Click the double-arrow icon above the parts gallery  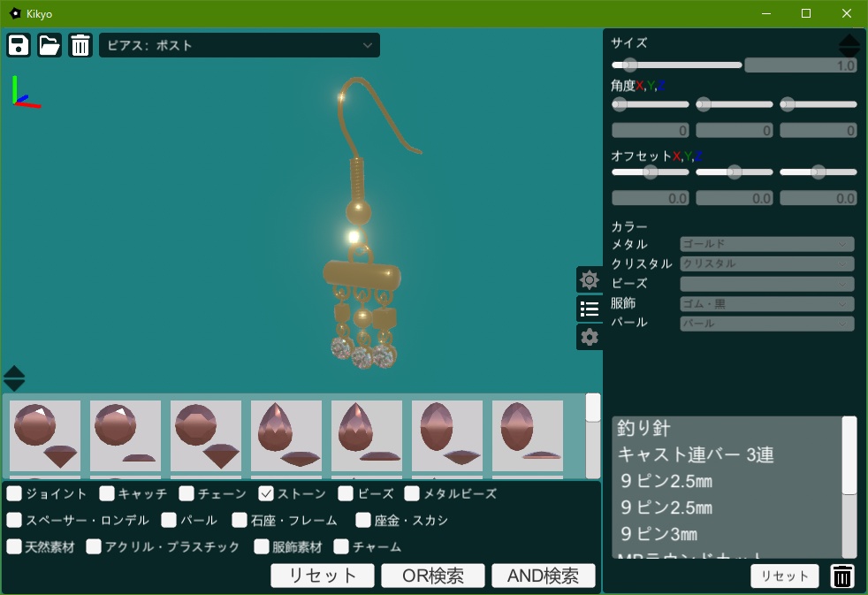pyautogui.click(x=14, y=378)
